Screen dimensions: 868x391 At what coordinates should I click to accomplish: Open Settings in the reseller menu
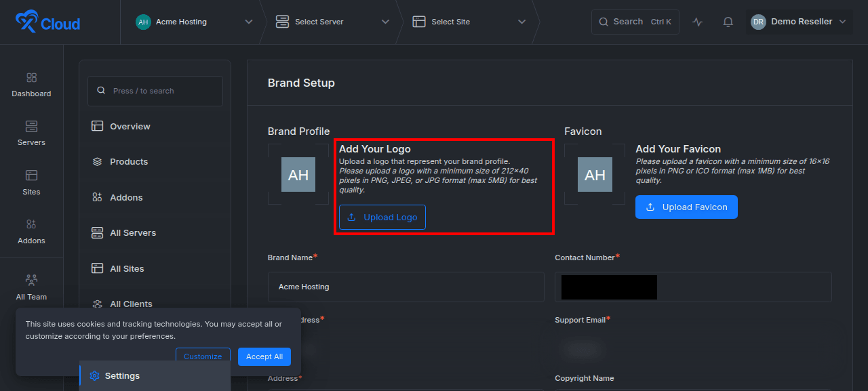(155, 376)
